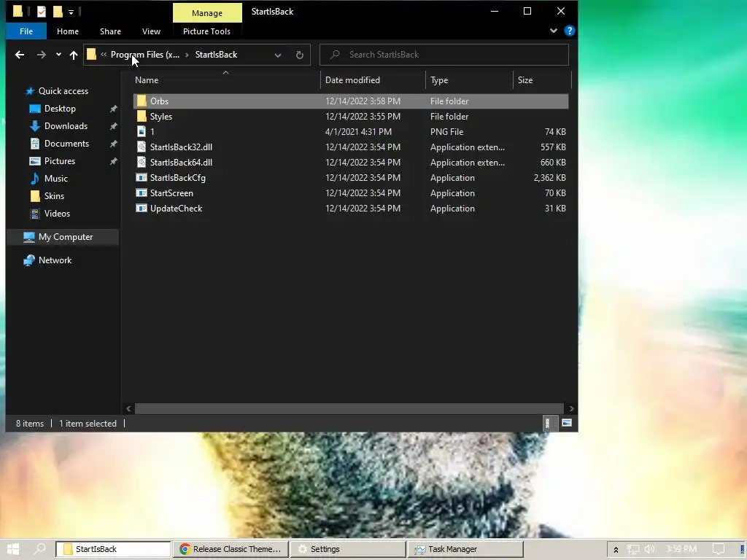Switch to the Settings taskbar window

(x=347, y=549)
